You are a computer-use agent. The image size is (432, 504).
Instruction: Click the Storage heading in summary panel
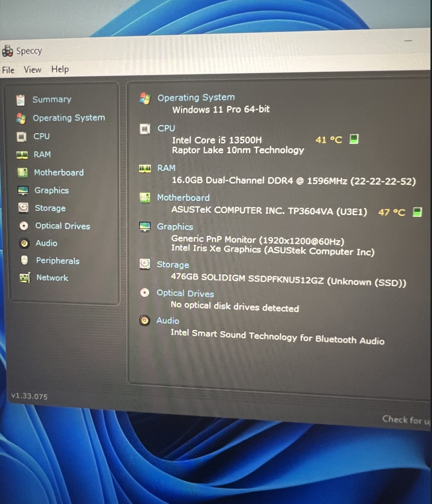[x=173, y=265]
